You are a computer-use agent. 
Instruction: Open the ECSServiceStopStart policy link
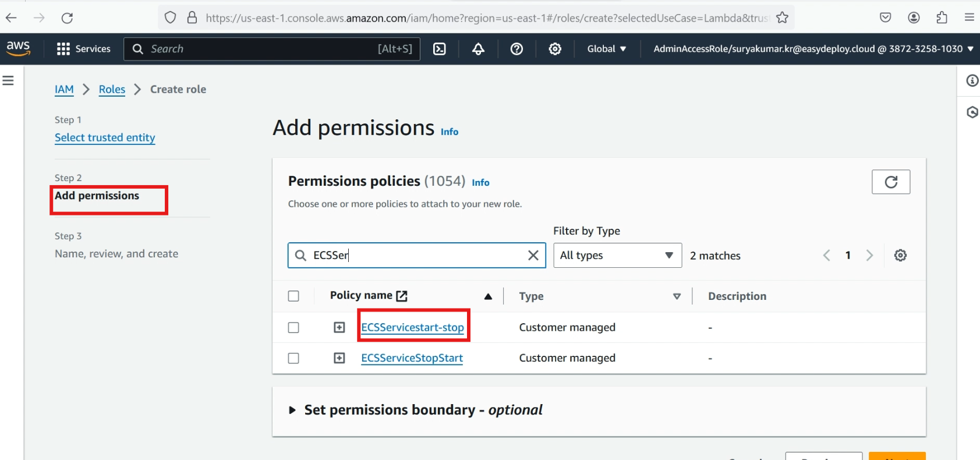(412, 358)
